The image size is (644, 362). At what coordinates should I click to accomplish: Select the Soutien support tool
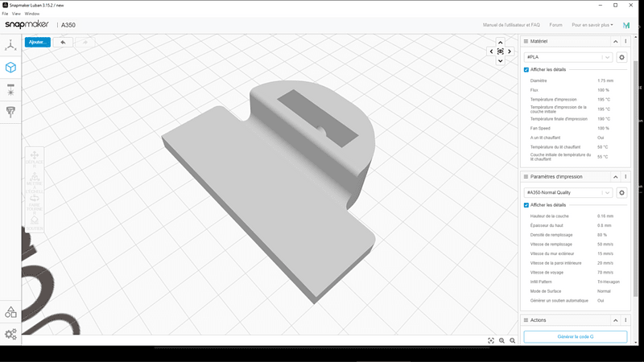(x=35, y=224)
